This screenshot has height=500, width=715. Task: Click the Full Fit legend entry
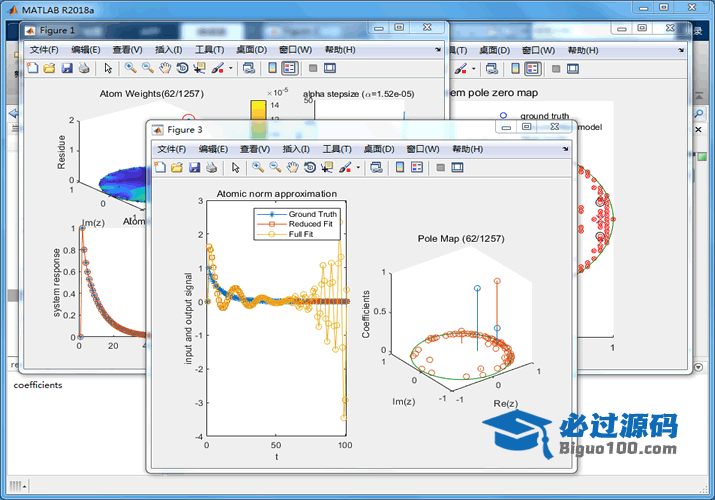pos(302,234)
